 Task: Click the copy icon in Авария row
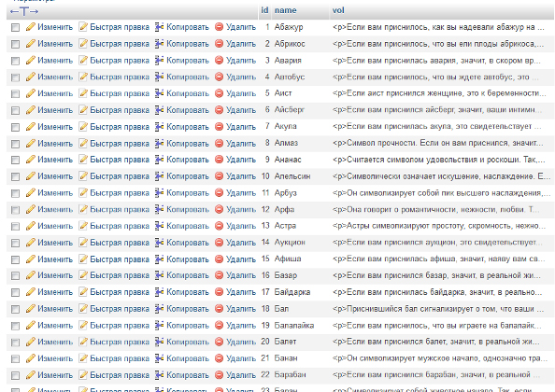[159, 60]
